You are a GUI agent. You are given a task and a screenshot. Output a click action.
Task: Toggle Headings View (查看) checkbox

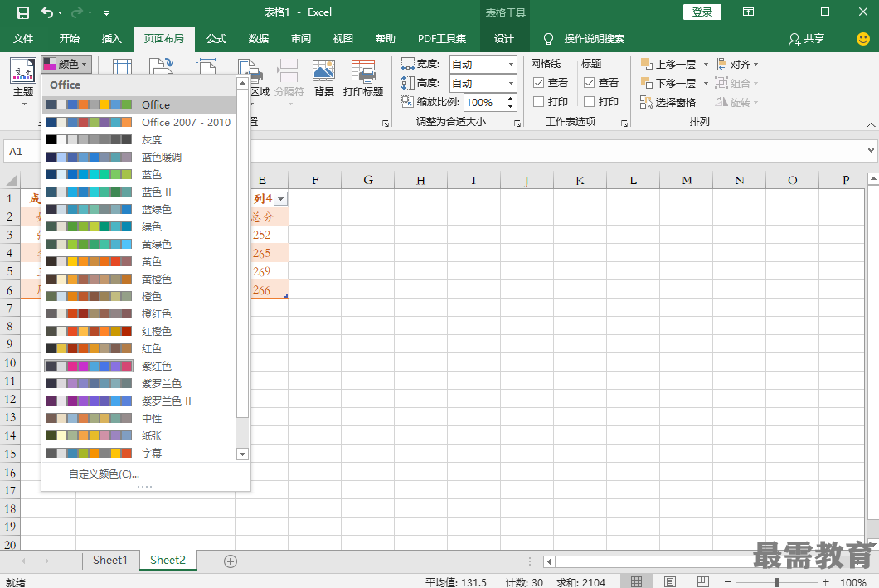pyautogui.click(x=589, y=83)
